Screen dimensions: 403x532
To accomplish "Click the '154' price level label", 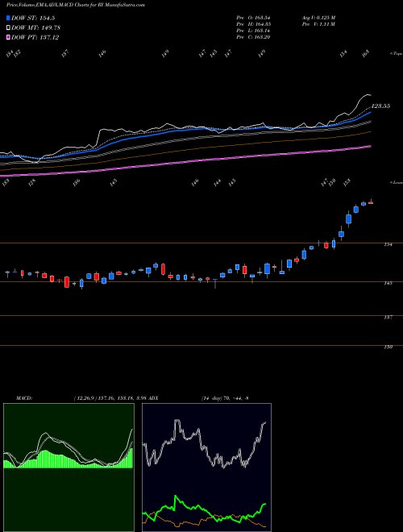I will (x=388, y=244).
